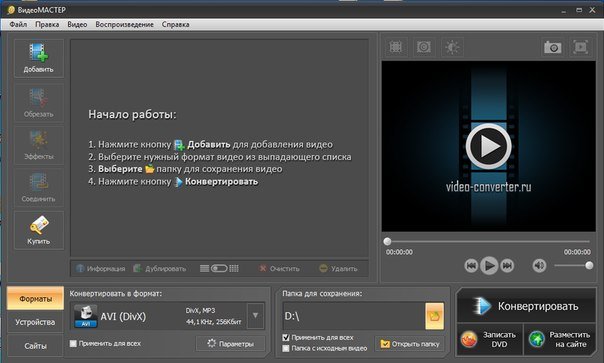
Task: Uncheck Применить для всех under save folder
Action: coord(286,338)
